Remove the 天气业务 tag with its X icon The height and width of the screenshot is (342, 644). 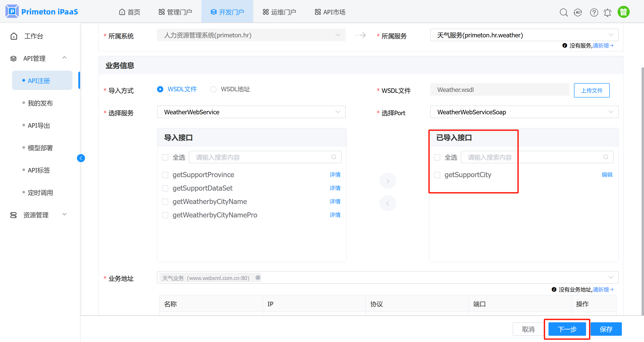258,278
